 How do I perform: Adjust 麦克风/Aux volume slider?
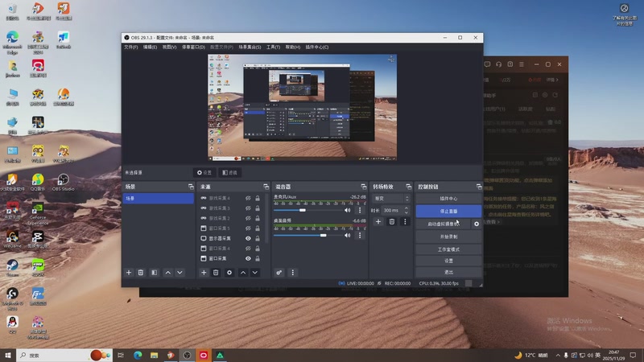pos(303,210)
